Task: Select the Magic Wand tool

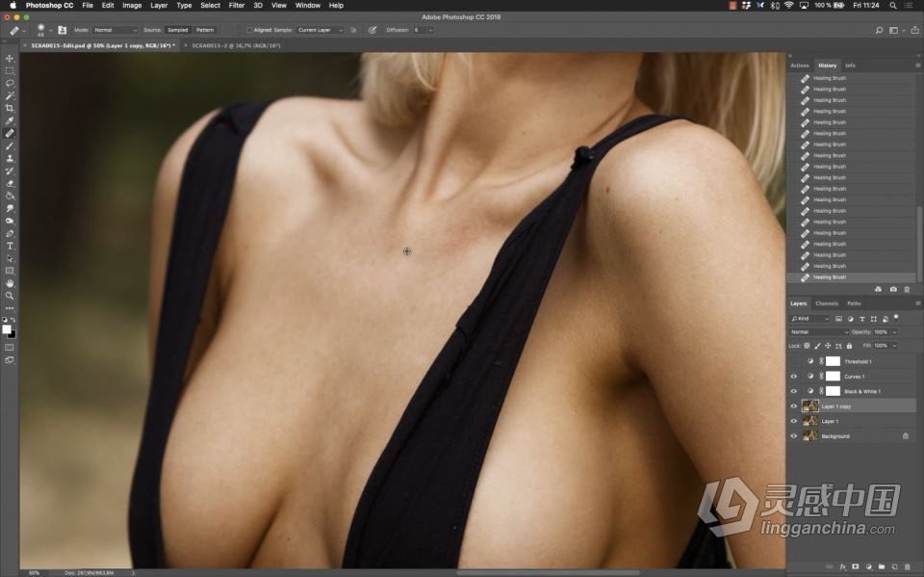Action: point(10,95)
